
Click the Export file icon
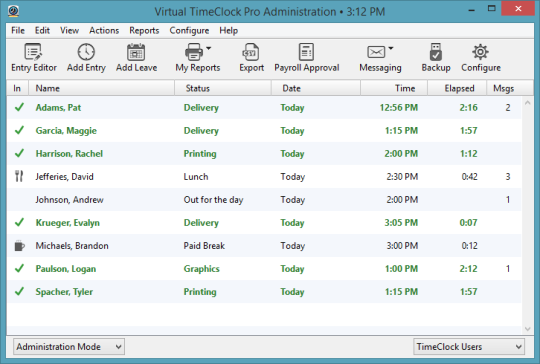(x=251, y=52)
